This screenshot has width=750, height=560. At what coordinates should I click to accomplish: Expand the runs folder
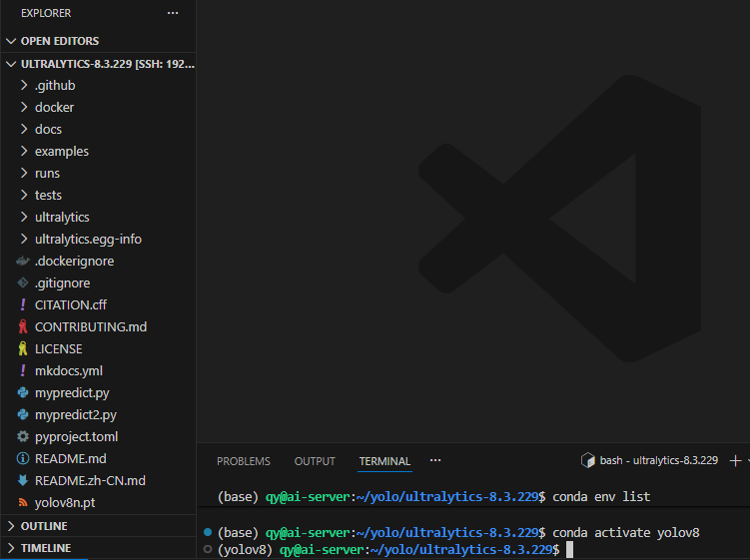(24, 173)
